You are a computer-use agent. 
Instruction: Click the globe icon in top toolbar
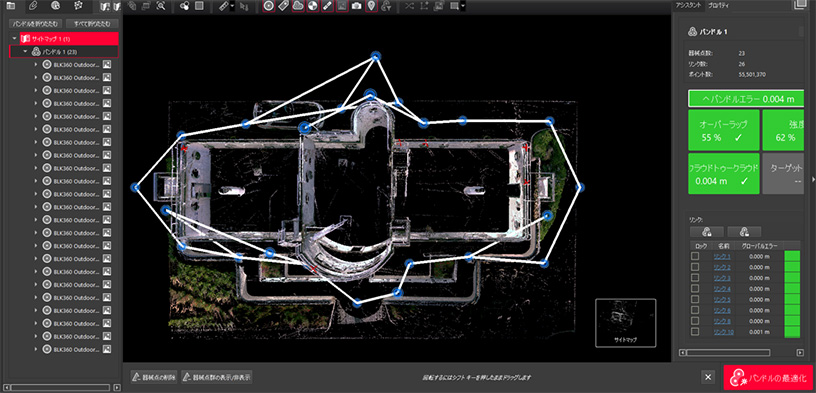tap(56, 6)
